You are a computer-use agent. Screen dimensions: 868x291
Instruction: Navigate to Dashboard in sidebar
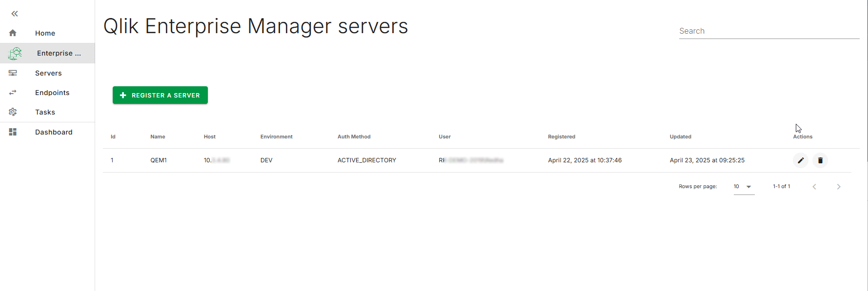tap(54, 132)
